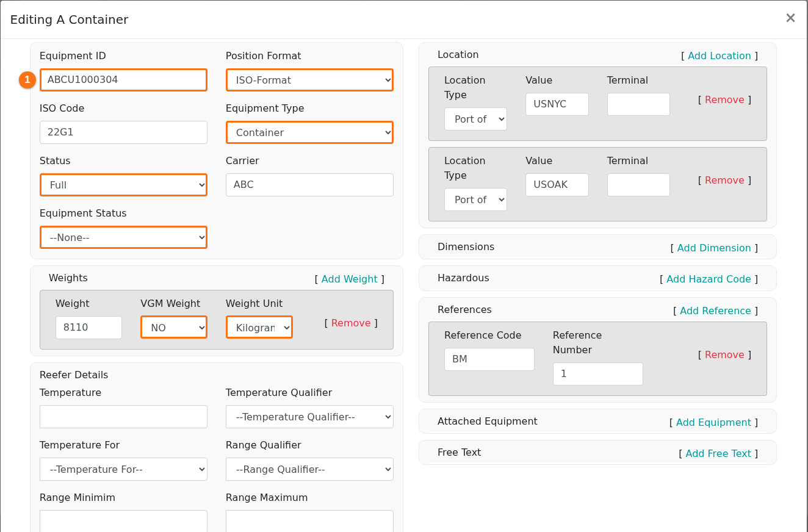The height and width of the screenshot is (532, 808).
Task: Click the Range Maximum input field
Action: (x=309, y=521)
